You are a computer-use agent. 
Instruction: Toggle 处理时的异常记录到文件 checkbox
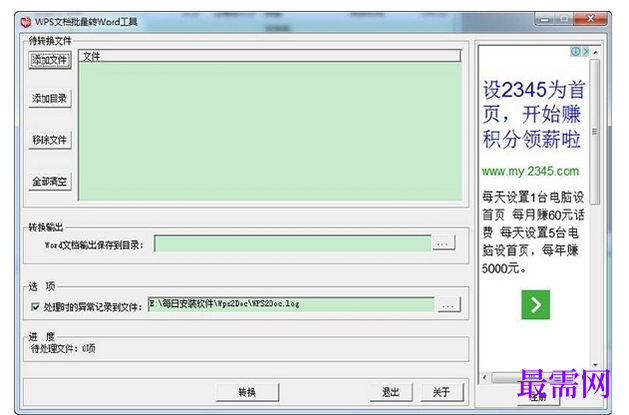click(x=35, y=307)
